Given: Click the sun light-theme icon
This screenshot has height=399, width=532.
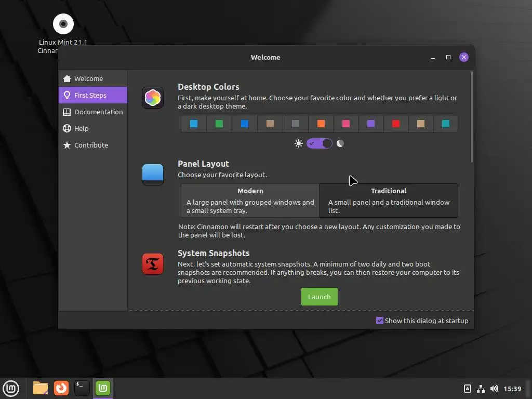Looking at the screenshot, I should pos(299,143).
